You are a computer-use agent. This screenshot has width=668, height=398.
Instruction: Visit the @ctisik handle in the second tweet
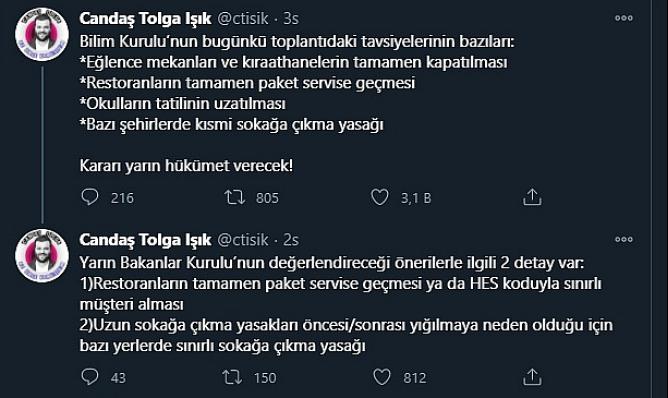point(243,240)
